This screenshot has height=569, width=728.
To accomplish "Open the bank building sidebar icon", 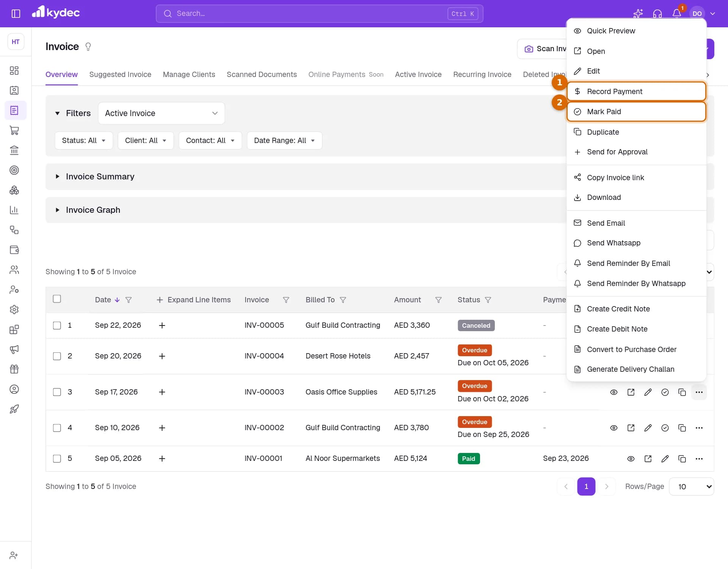I will pyautogui.click(x=14, y=150).
